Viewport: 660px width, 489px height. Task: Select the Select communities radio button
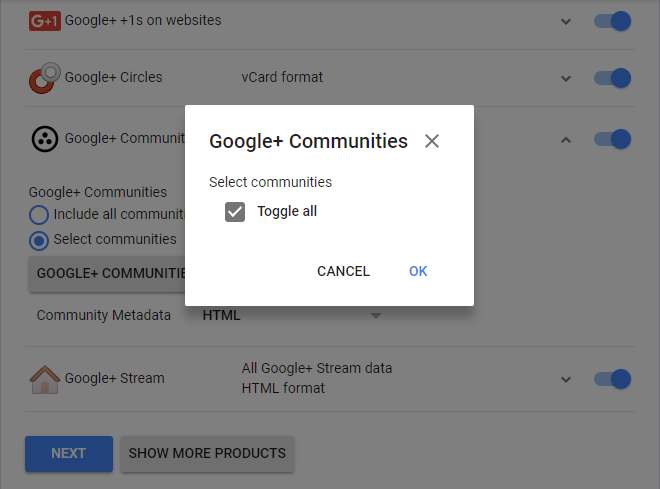(x=39, y=241)
